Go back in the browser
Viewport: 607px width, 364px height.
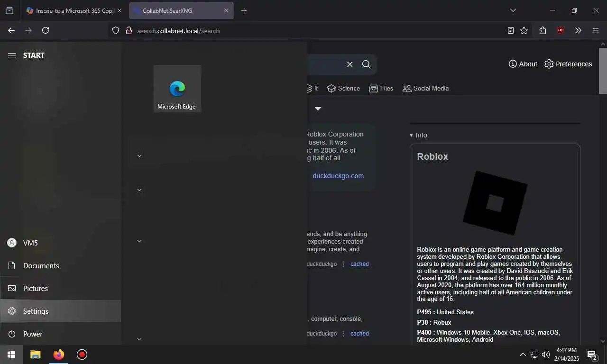pyautogui.click(x=11, y=30)
